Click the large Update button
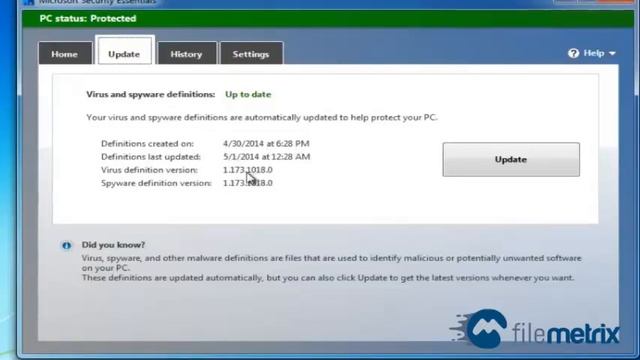Viewport: 640px width, 360px height. pyautogui.click(x=511, y=159)
